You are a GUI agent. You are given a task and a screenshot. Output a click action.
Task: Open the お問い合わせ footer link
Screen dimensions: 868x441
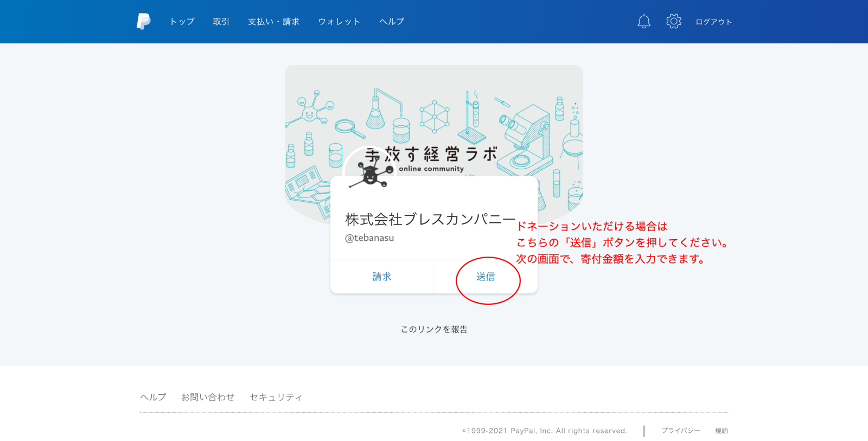coord(208,397)
